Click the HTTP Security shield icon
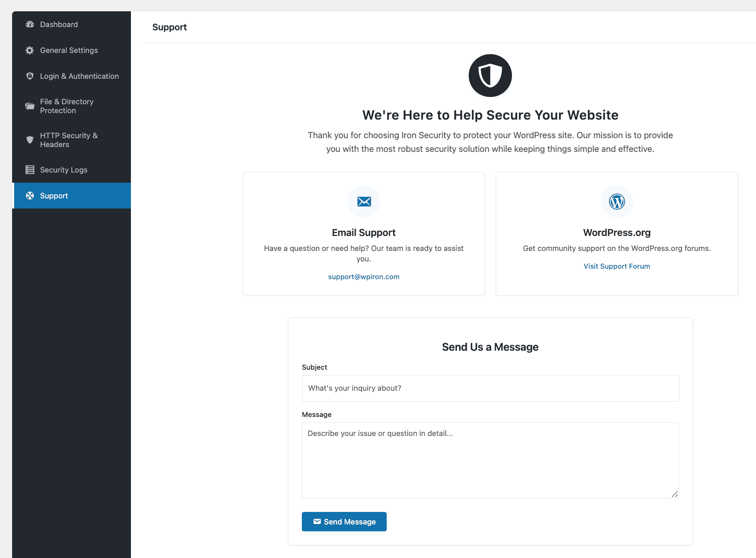 coord(30,140)
